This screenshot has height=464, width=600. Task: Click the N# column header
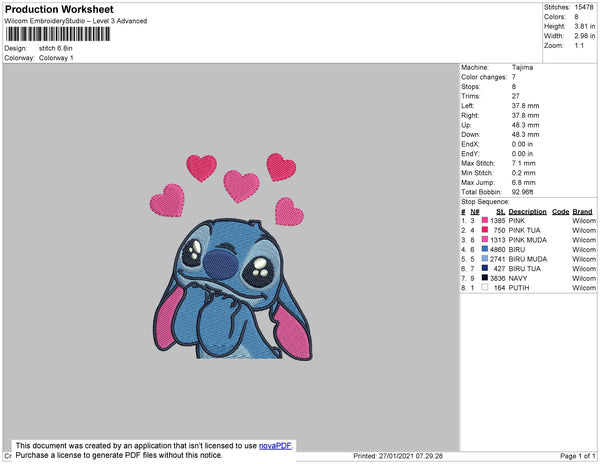coord(473,211)
